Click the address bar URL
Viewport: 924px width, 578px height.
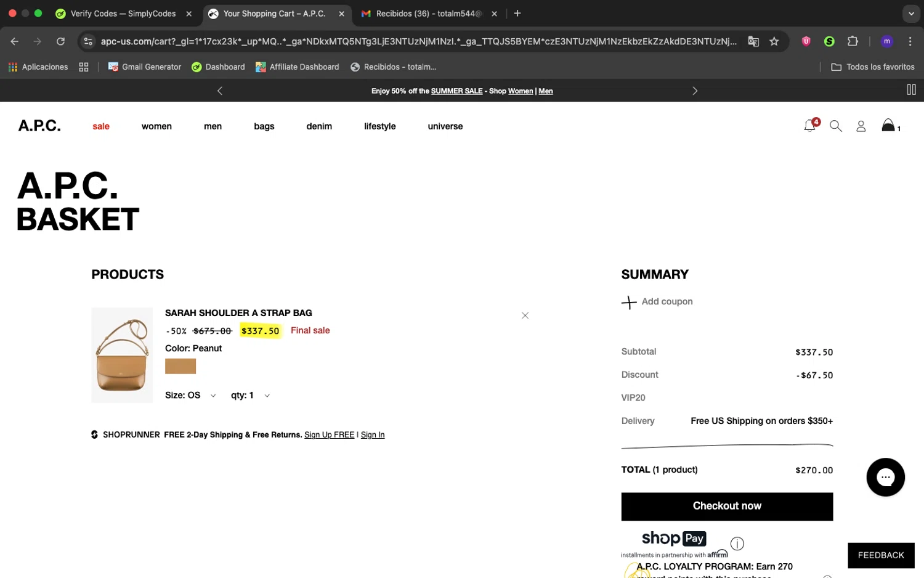point(418,41)
